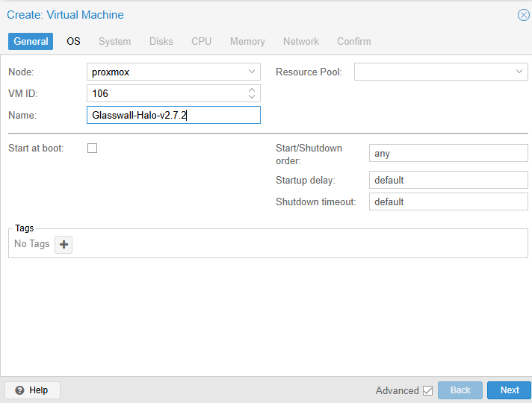Open the System tab
Image resolution: width=532 pixels, height=403 pixels.
click(114, 41)
